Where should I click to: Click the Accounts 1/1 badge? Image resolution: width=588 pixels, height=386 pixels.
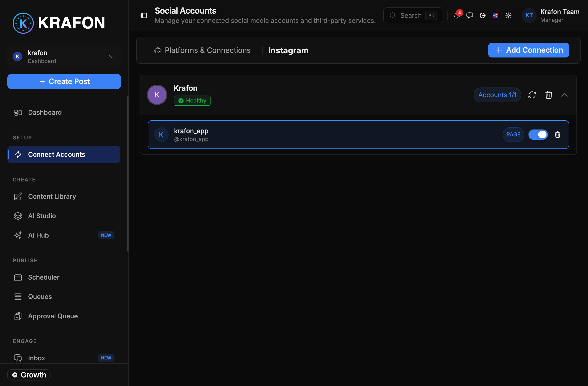pos(497,95)
